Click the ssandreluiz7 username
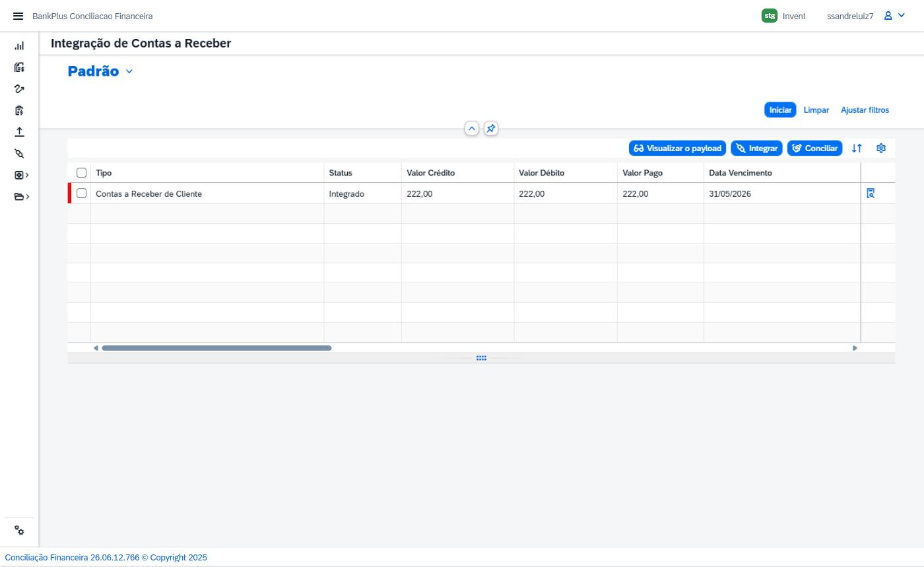 pos(850,16)
